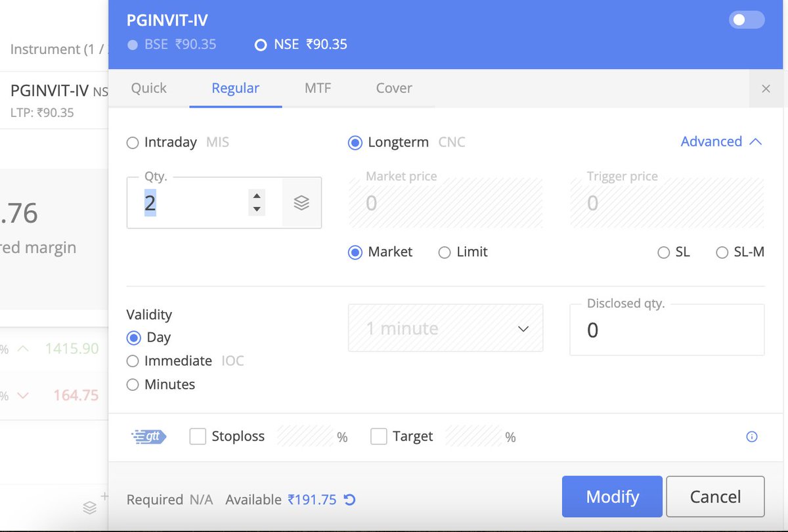
Task: Click PGINVIT-IV instrument row in background basket
Action: [x=54, y=100]
